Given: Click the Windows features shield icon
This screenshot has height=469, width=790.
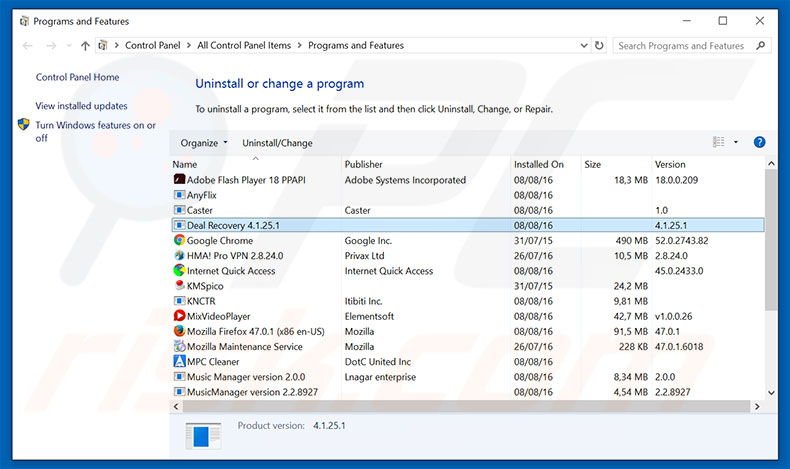Looking at the screenshot, I should (24, 124).
